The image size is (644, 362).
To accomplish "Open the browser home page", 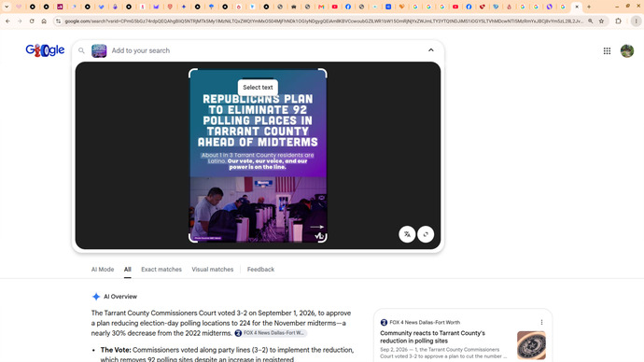I will click(x=44, y=21).
